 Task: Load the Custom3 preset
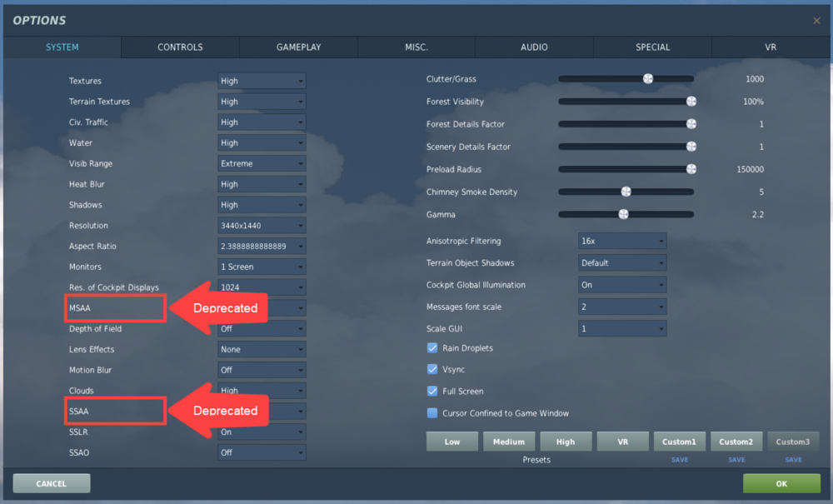pyautogui.click(x=793, y=442)
